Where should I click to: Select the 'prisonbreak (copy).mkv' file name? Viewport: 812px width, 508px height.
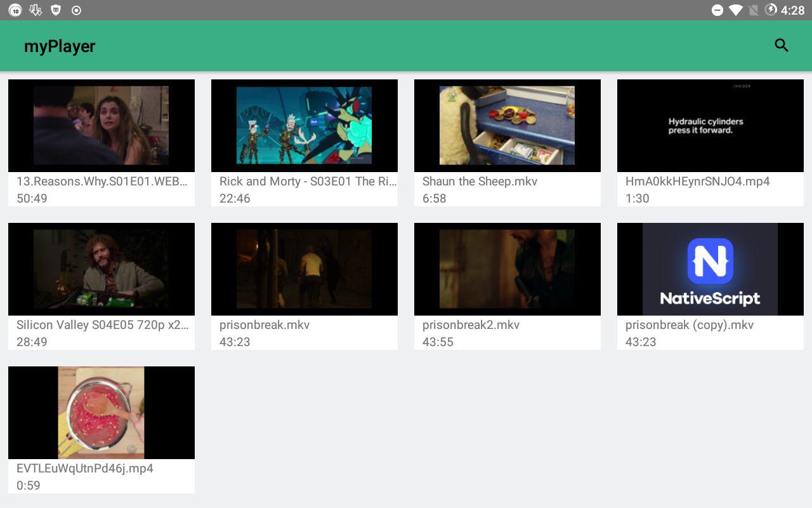click(x=690, y=324)
